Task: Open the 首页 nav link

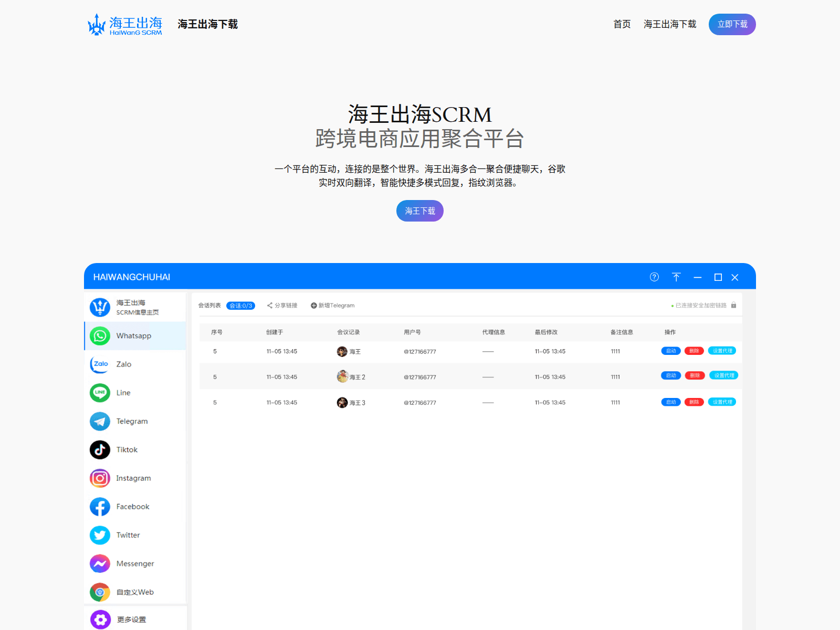Action: tap(622, 24)
